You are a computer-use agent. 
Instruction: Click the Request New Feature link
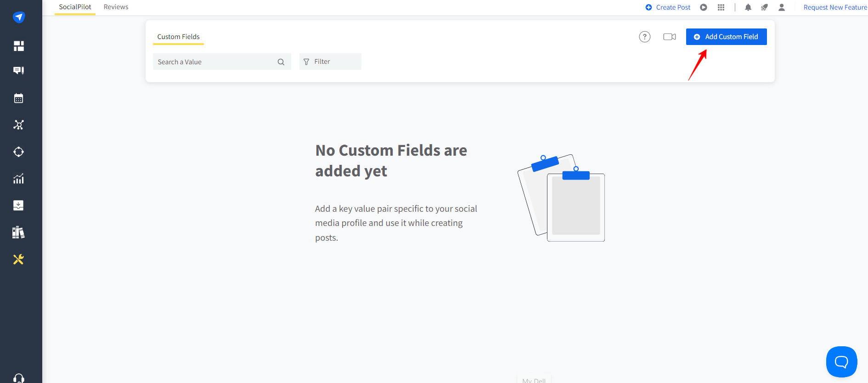pyautogui.click(x=835, y=7)
